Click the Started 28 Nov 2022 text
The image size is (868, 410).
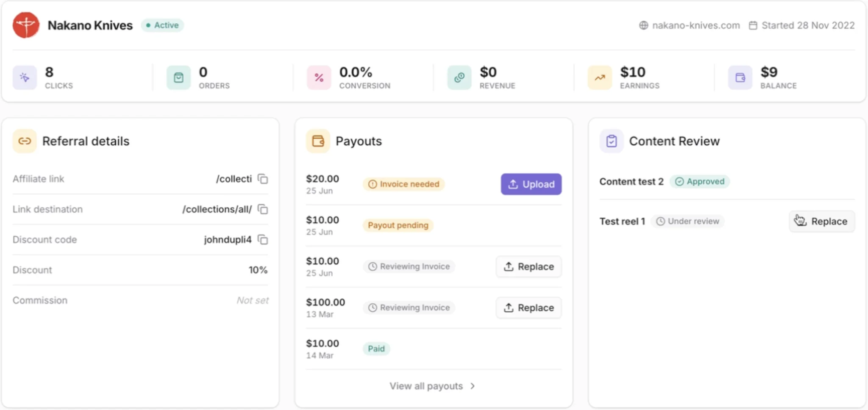808,25
